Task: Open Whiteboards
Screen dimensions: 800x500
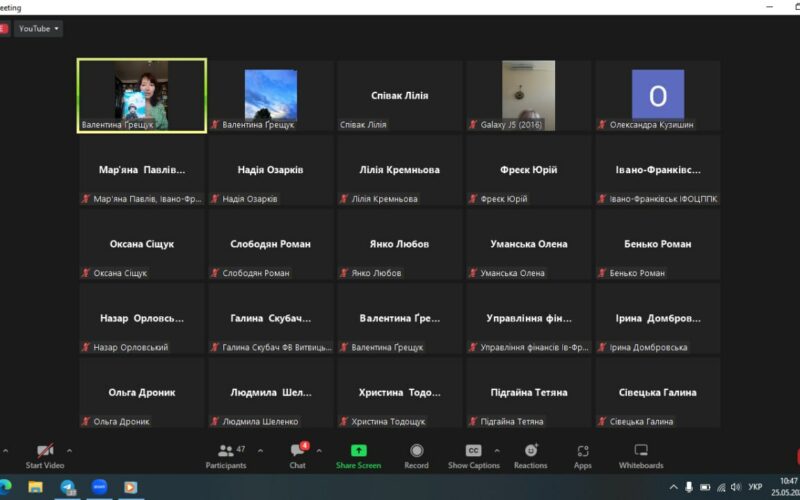Action: tap(641, 451)
